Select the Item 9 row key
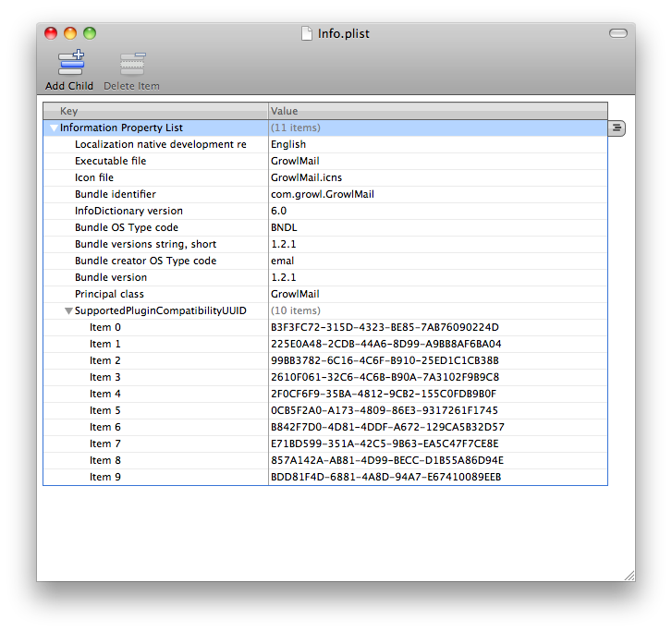 tap(105, 478)
